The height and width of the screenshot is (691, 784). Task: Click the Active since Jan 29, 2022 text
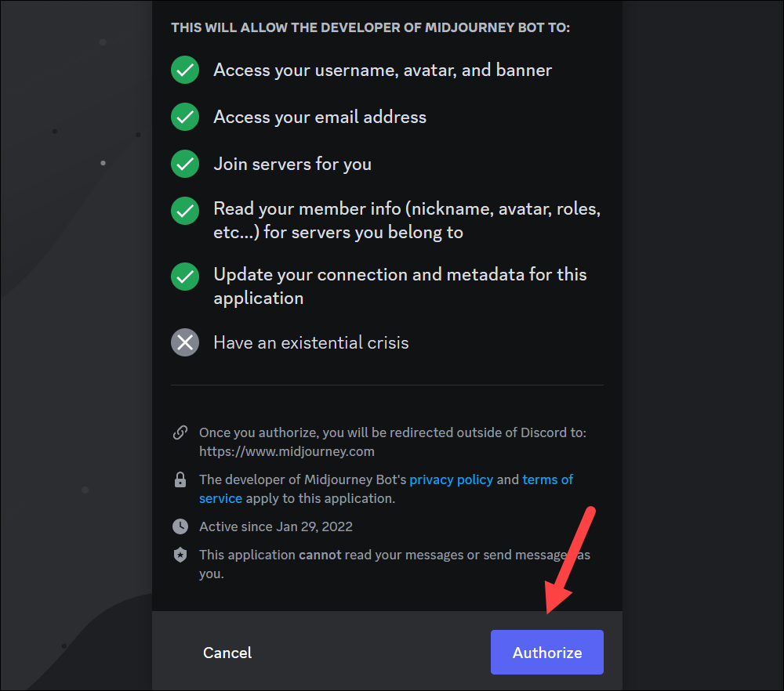(x=276, y=526)
